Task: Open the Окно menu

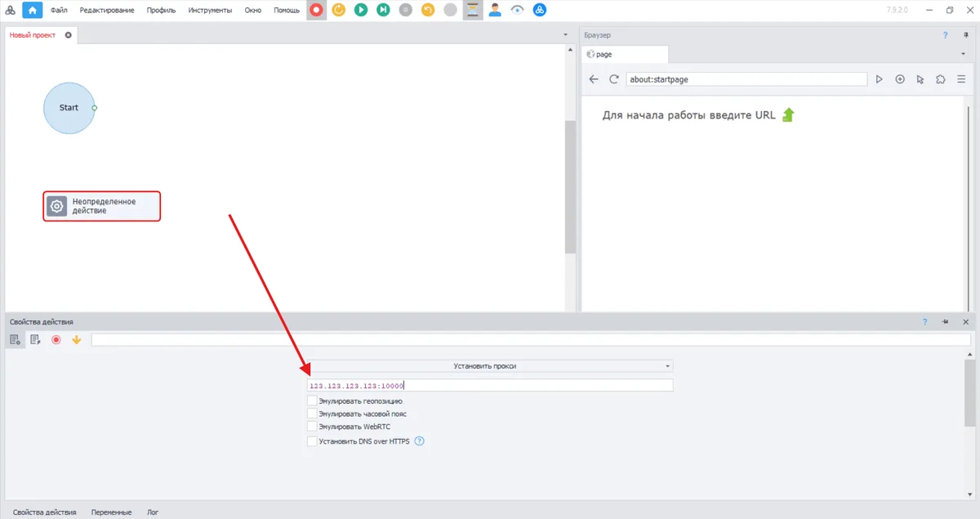Action: pos(253,11)
